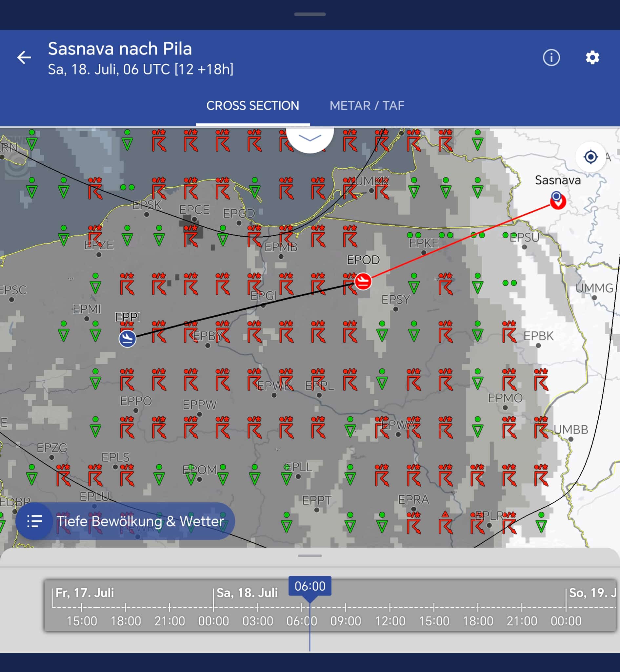620x672 pixels.
Task: Tap the Sa, 18. Juli timeline date label
Action: point(247,593)
